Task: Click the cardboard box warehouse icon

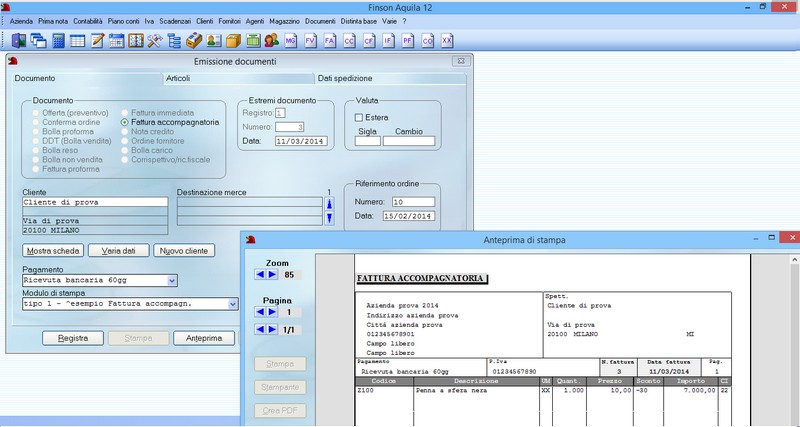Action: click(x=233, y=41)
